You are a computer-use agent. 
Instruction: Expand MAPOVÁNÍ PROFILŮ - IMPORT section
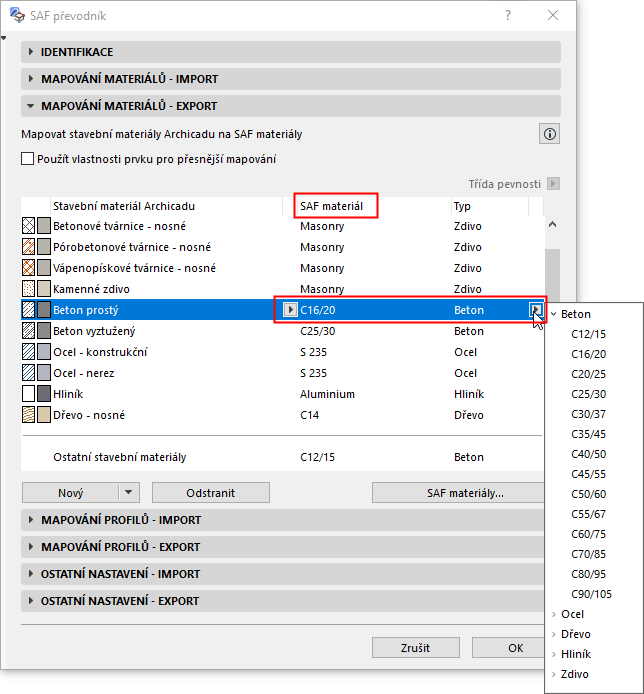click(x=31, y=520)
